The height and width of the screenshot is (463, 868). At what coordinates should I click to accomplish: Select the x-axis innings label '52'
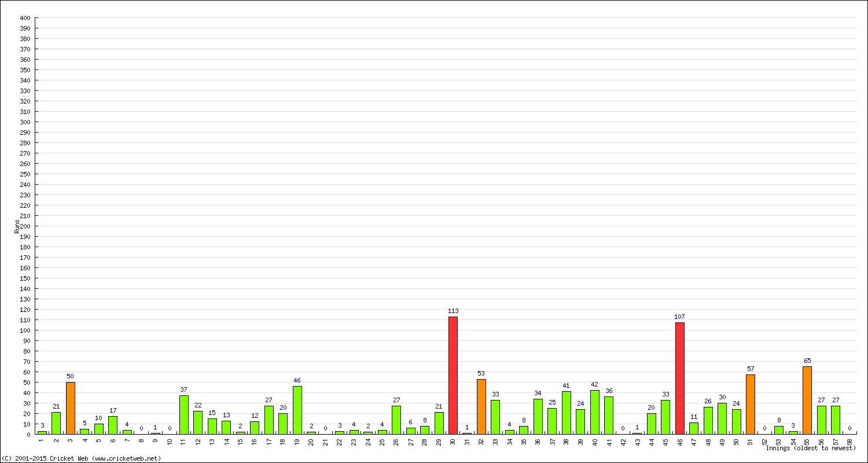[x=764, y=442]
